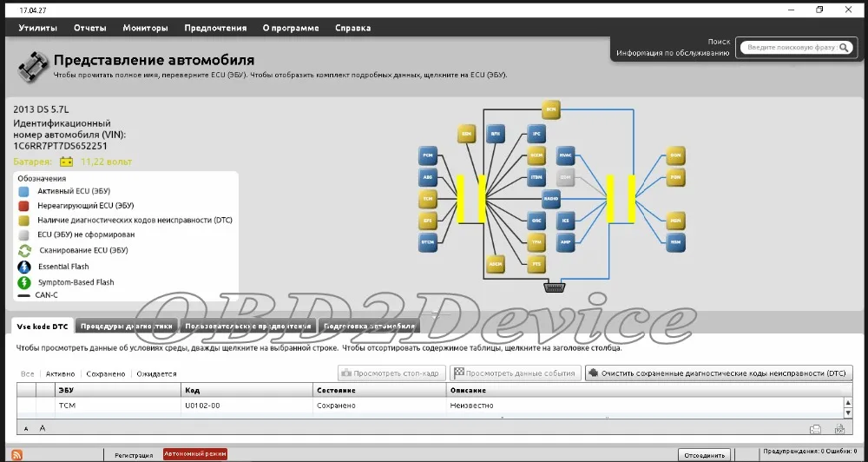Filter DTC list by Активно
The width and height of the screenshot is (868, 462).
tap(61, 374)
